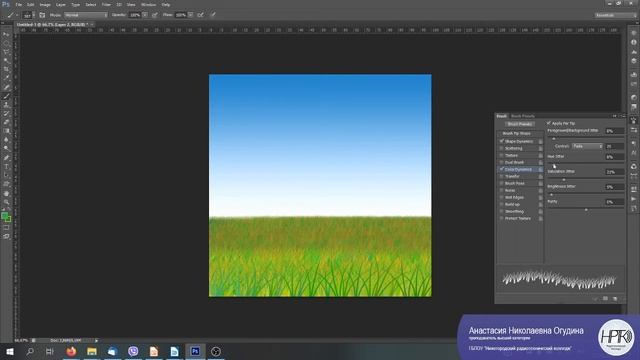This screenshot has width=640, height=360.
Task: Uncheck the Color Dynamics checkbox
Action: [x=501, y=169]
